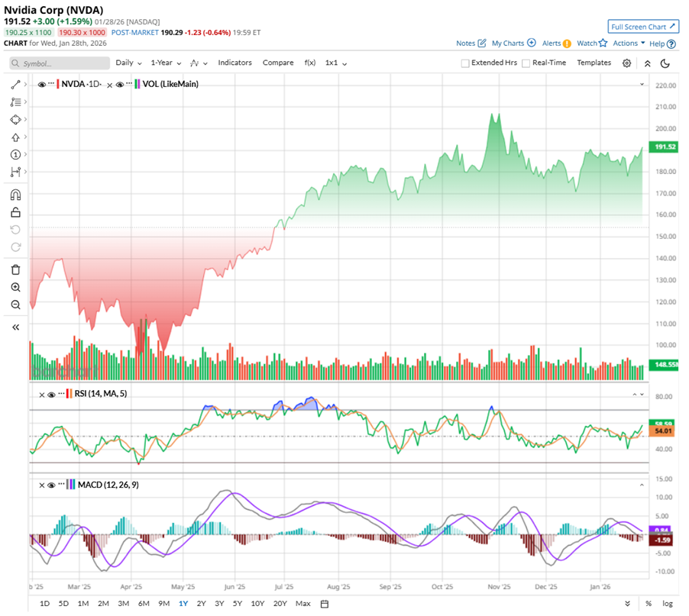Choose the geometric shapes drawing tool
Image resolution: width=689 pixels, height=616 pixels.
[15, 119]
